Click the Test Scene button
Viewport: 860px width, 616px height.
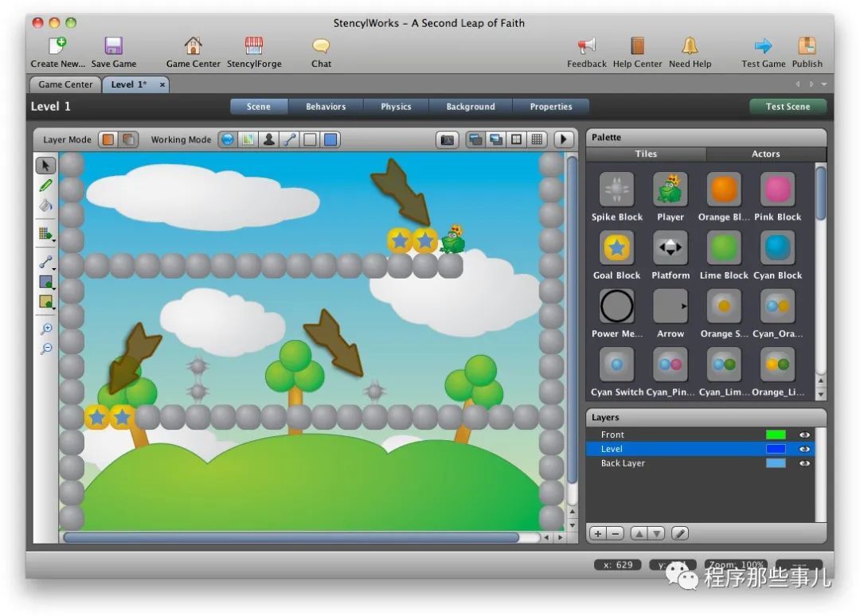[x=788, y=107]
